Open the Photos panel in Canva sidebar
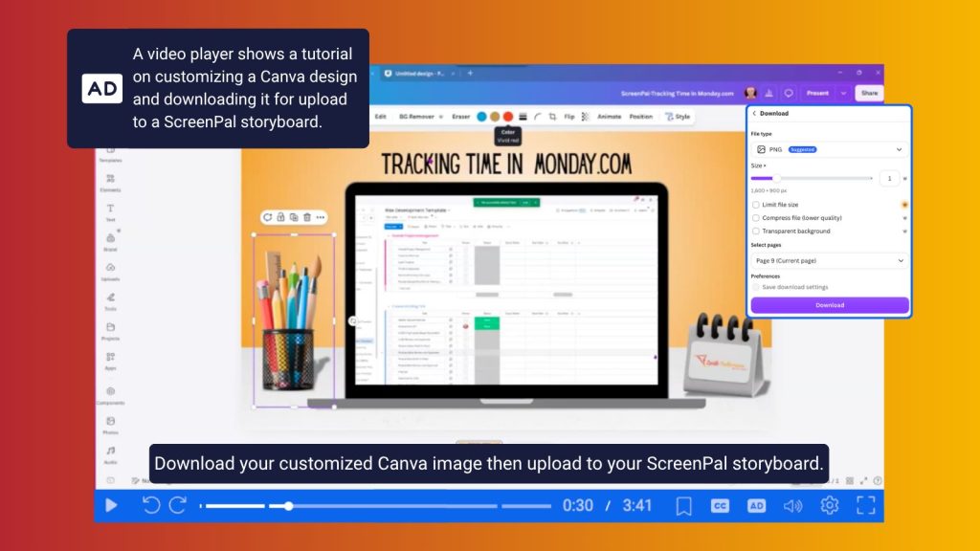The height and width of the screenshot is (551, 980). click(x=110, y=426)
